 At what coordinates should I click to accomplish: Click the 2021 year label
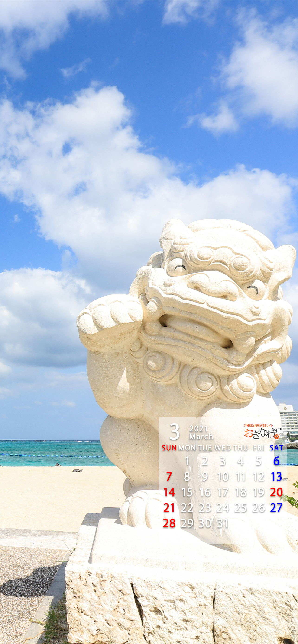point(198,428)
